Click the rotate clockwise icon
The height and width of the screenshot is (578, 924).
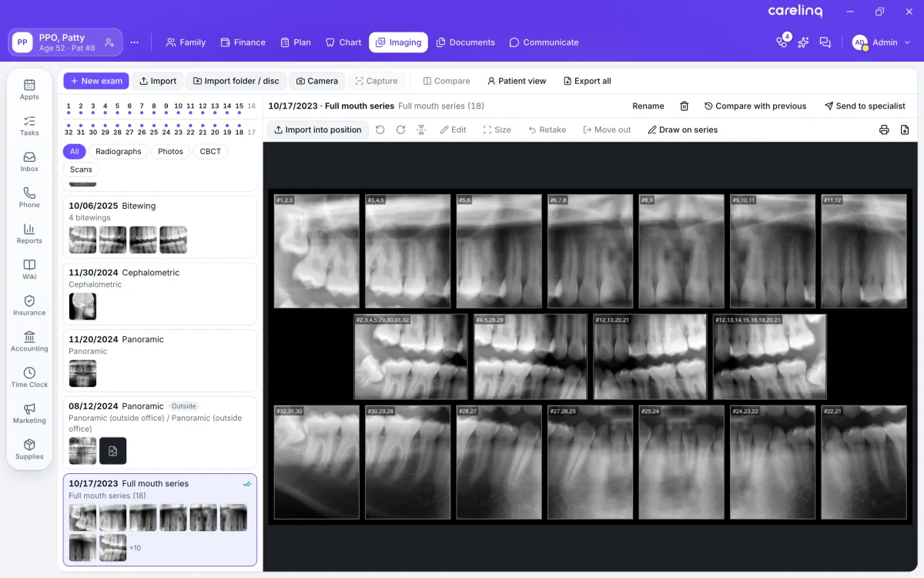click(400, 129)
